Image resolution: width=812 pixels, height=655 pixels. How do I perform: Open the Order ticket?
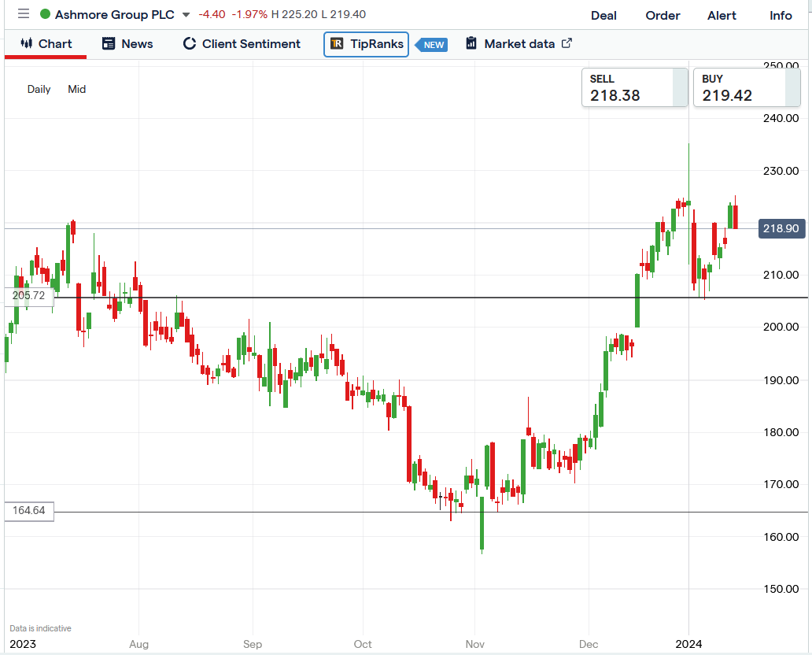pyautogui.click(x=663, y=16)
